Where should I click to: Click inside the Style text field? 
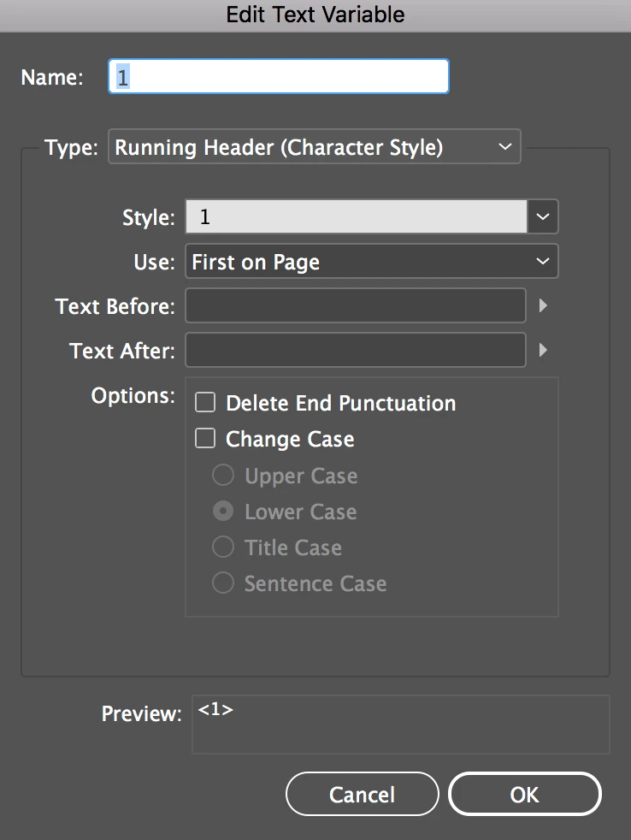click(x=356, y=217)
